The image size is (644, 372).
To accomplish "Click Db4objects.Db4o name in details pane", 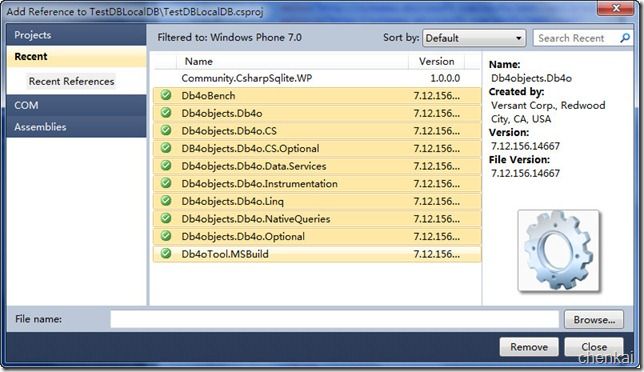I will [531, 78].
